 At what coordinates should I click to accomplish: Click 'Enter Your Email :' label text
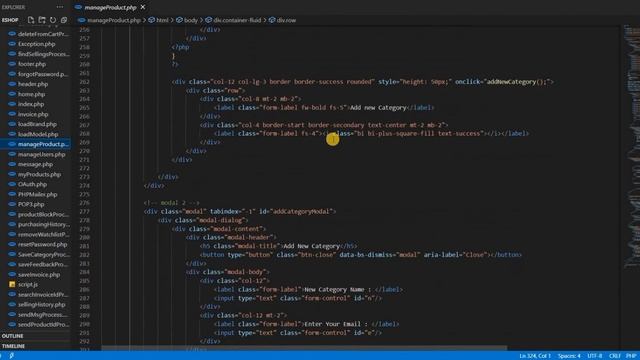click(x=337, y=324)
